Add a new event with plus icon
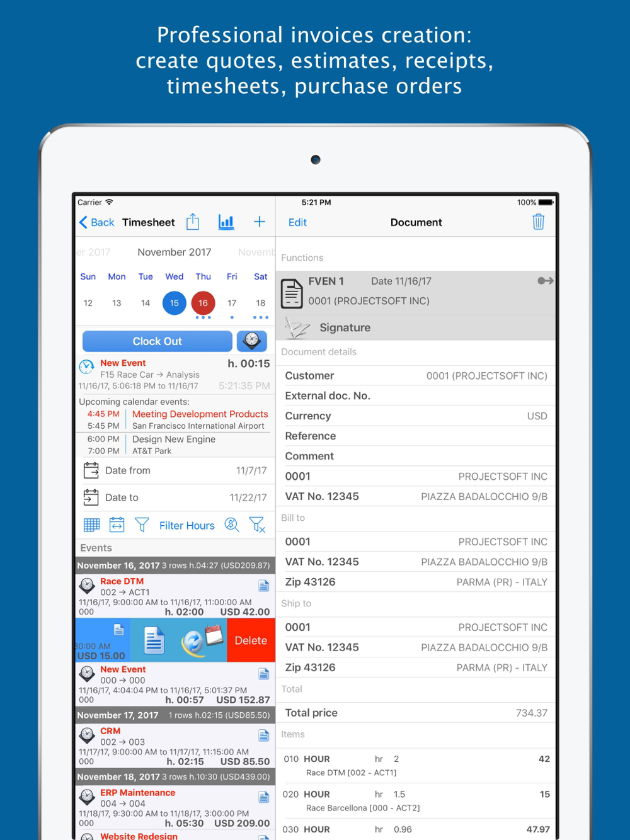 point(260,222)
